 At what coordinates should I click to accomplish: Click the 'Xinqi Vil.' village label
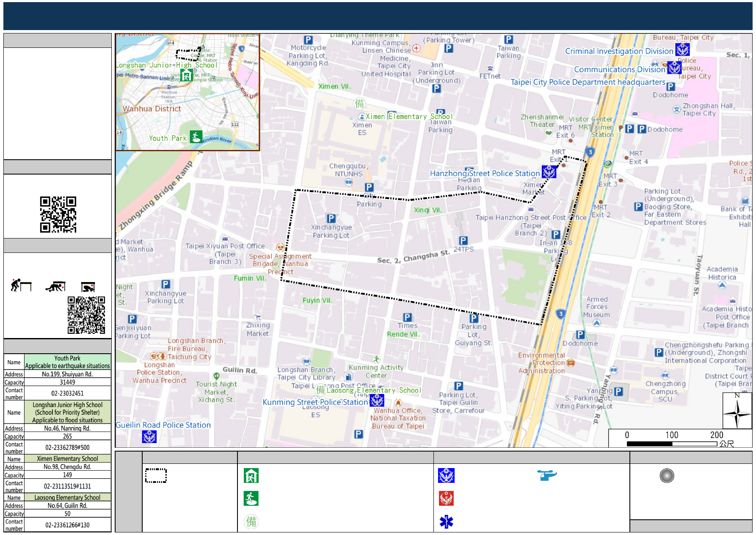(x=428, y=210)
